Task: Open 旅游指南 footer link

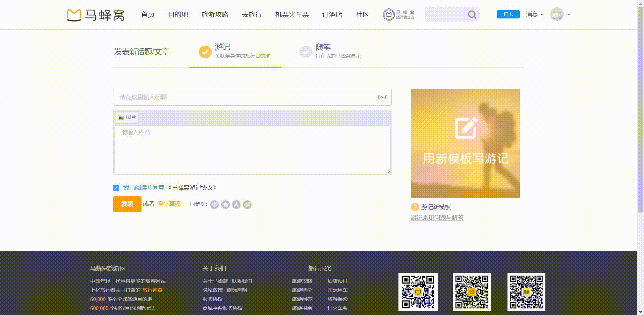Action: 302,308
